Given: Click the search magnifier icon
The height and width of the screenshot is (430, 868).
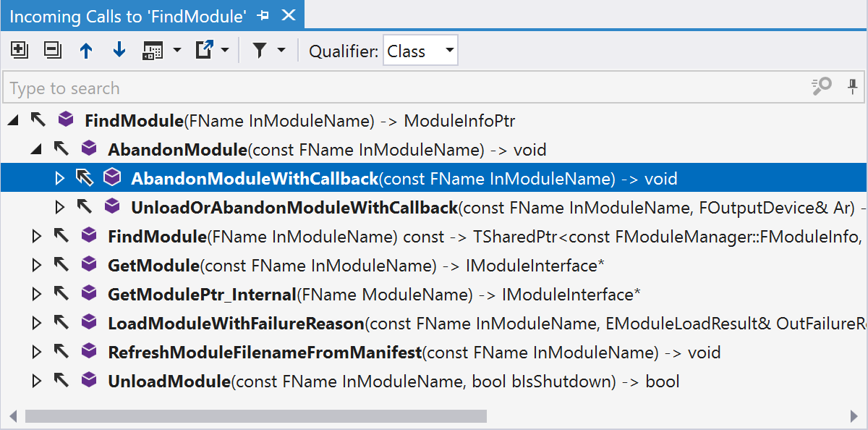Looking at the screenshot, I should coord(821,87).
